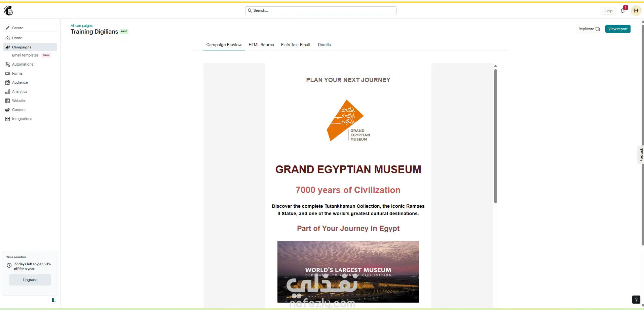The height and width of the screenshot is (310, 644).
Task: Open the help question mark widget
Action: 636,300
